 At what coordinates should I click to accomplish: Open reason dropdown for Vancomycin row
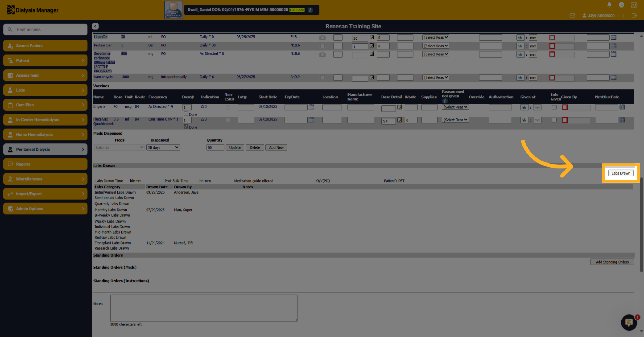pos(436,77)
